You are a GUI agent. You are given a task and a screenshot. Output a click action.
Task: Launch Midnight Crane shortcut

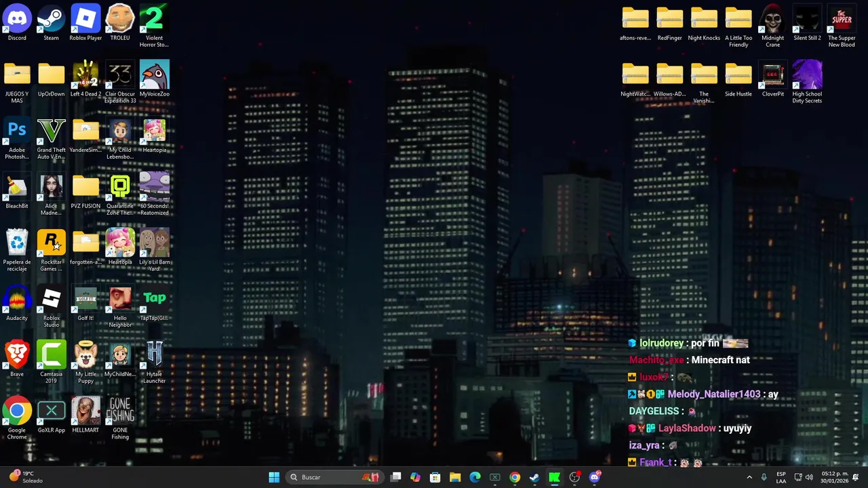(x=772, y=26)
